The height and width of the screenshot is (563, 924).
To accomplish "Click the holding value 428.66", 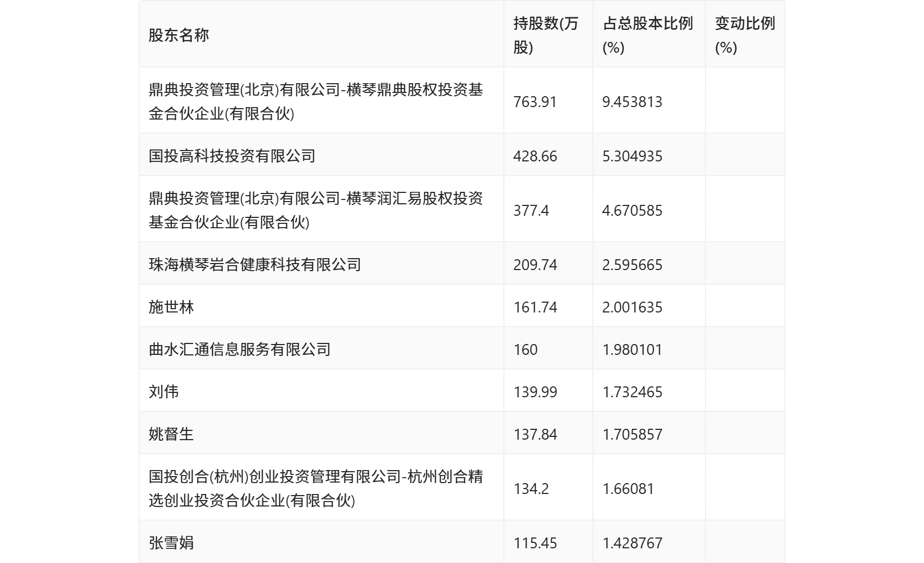I will coord(535,156).
